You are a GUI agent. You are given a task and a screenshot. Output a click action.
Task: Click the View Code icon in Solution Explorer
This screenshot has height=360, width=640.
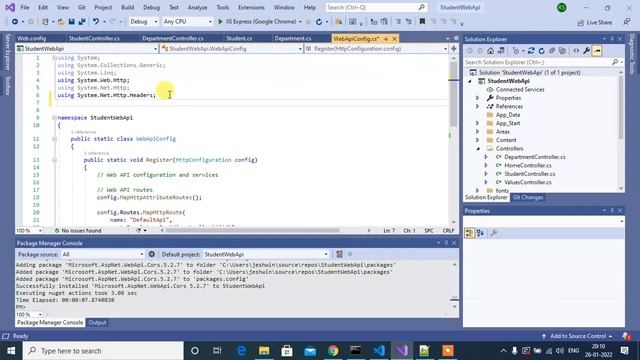[x=576, y=51]
